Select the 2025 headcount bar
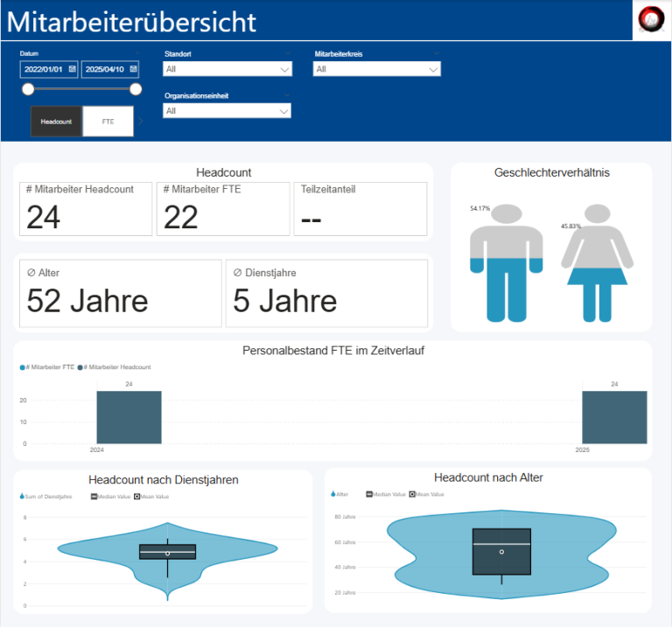This screenshot has height=627, width=672. pyautogui.click(x=614, y=417)
